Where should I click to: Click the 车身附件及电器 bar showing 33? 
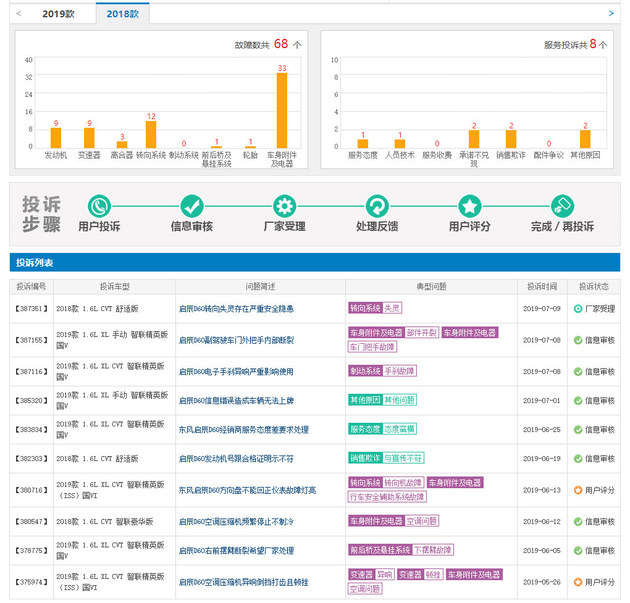tap(282, 111)
